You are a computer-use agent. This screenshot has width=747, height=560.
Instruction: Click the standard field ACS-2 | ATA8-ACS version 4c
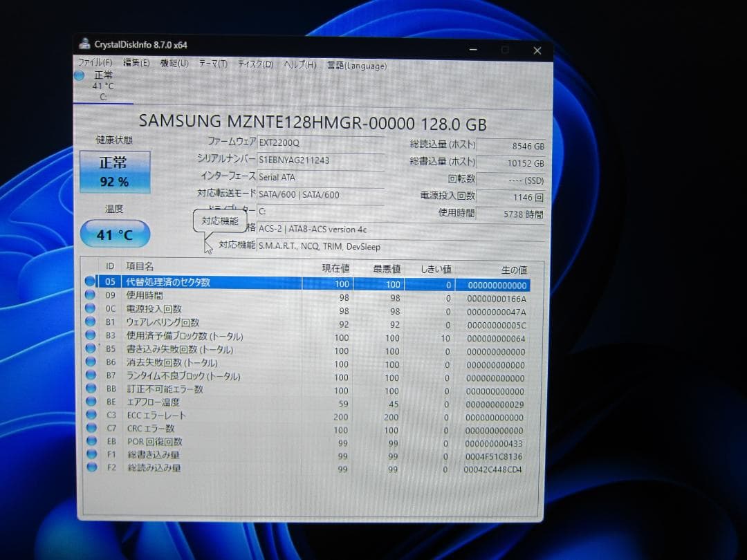400,229
